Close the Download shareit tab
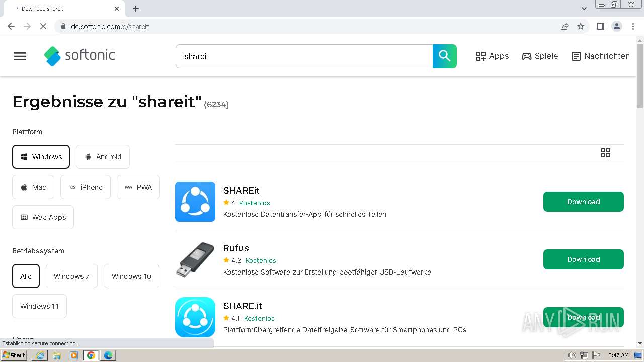Viewport: 644px width, 362px height. click(x=117, y=9)
